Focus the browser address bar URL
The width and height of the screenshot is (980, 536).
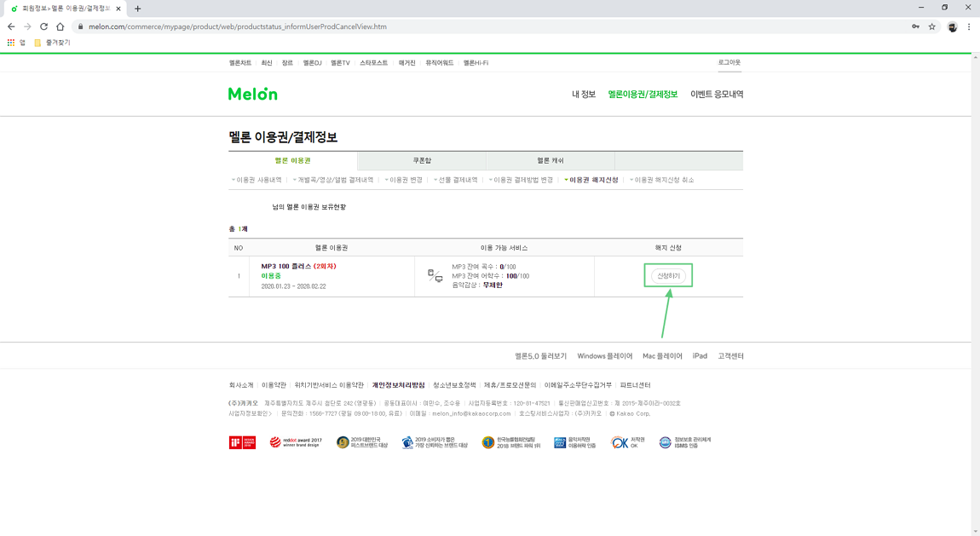tap(238, 27)
